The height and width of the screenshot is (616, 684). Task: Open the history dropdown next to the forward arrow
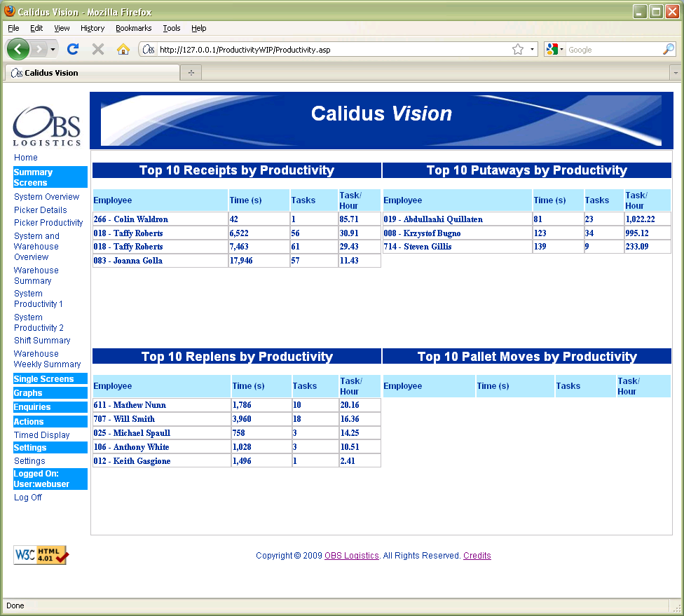click(x=53, y=49)
